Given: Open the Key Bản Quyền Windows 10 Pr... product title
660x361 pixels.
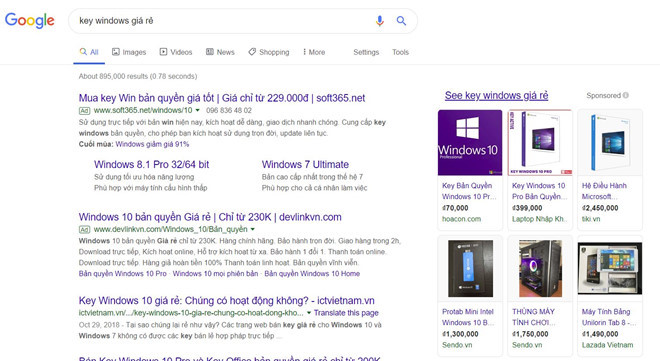Looking at the screenshot, I should pos(469,191).
